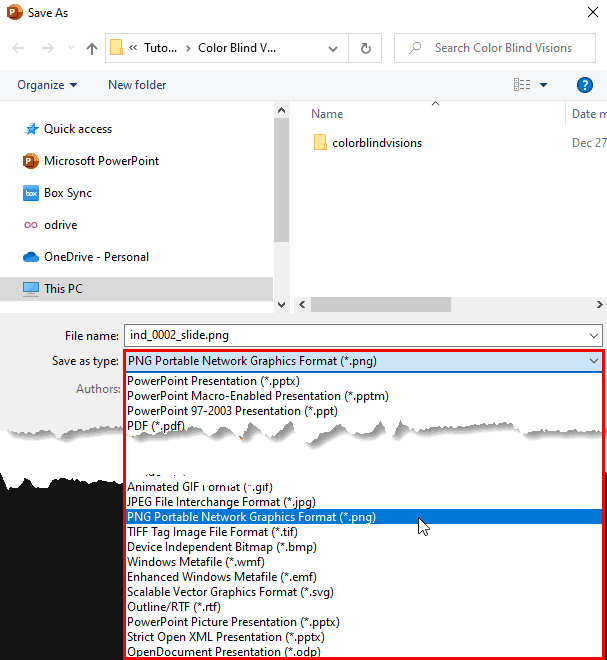Open the colorblindvisions folder
Image resolution: width=607 pixels, height=660 pixels.
coord(377,143)
